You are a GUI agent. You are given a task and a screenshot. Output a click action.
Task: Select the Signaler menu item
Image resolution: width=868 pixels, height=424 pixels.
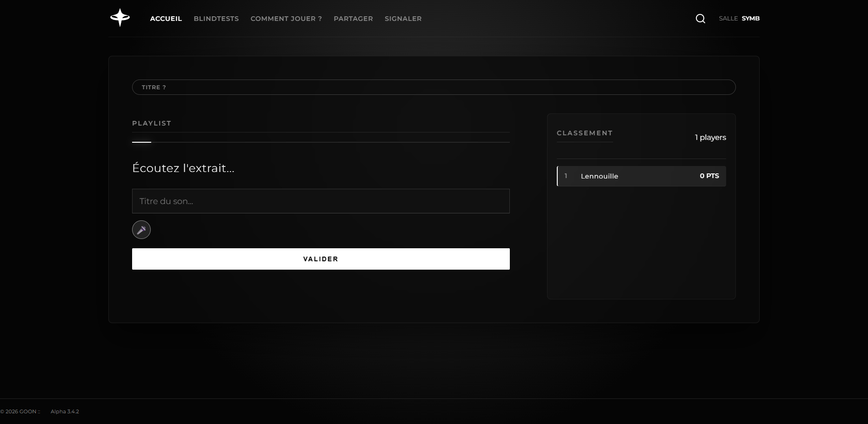point(403,19)
